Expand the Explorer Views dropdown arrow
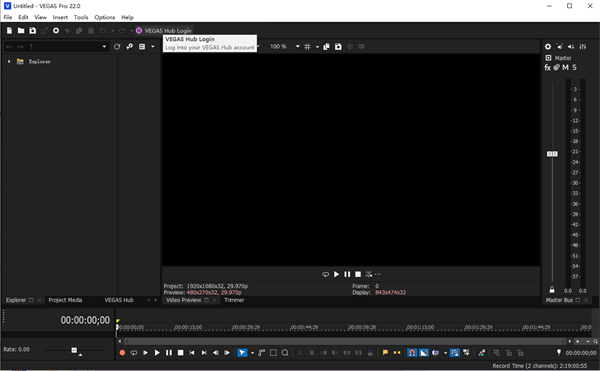The width and height of the screenshot is (600, 371). click(x=153, y=47)
